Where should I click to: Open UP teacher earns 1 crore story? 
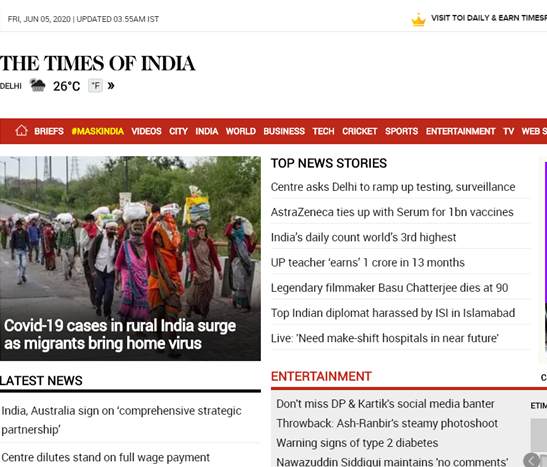point(368,262)
